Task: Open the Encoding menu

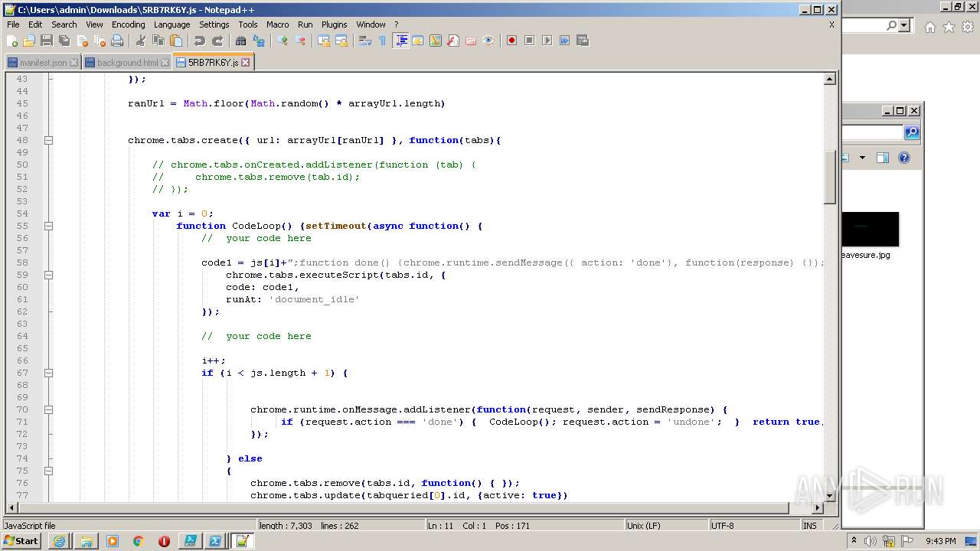Action: pyautogui.click(x=128, y=24)
